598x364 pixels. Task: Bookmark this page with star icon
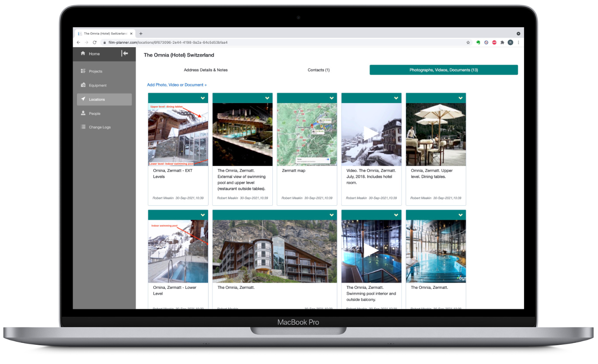coord(468,42)
